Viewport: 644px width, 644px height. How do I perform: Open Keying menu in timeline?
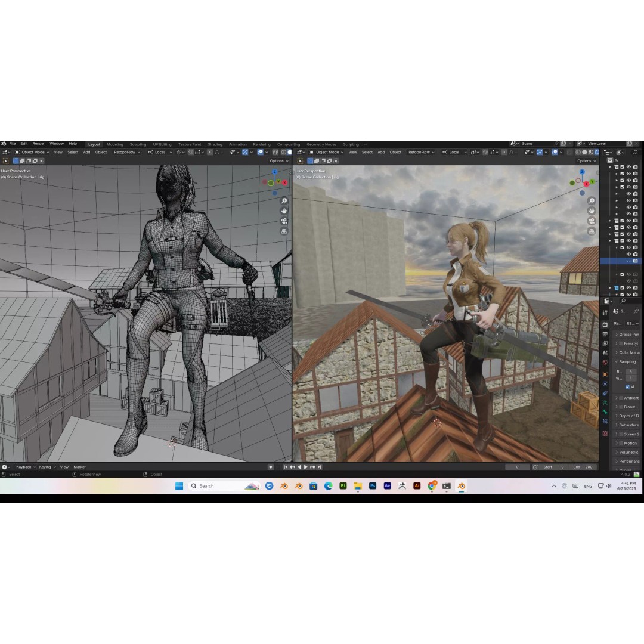coord(47,467)
